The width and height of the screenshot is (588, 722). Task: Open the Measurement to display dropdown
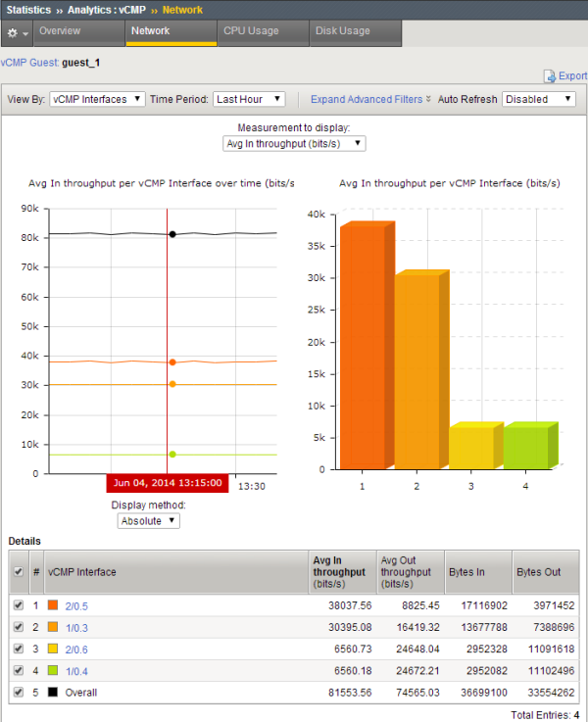tap(294, 144)
